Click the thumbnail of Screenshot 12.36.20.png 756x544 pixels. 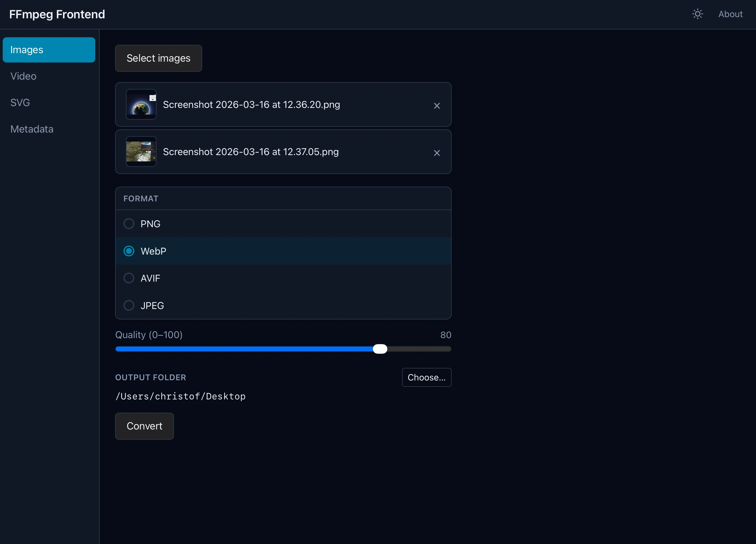141,104
